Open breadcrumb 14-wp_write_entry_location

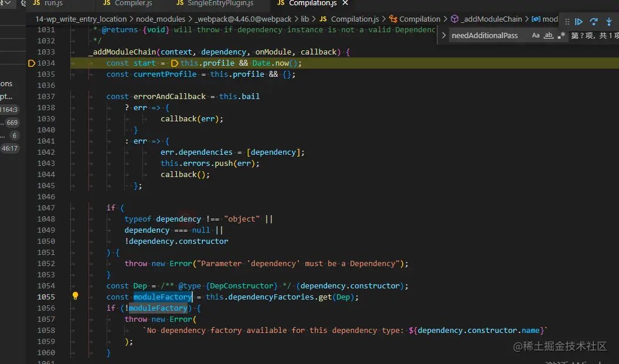click(81, 19)
